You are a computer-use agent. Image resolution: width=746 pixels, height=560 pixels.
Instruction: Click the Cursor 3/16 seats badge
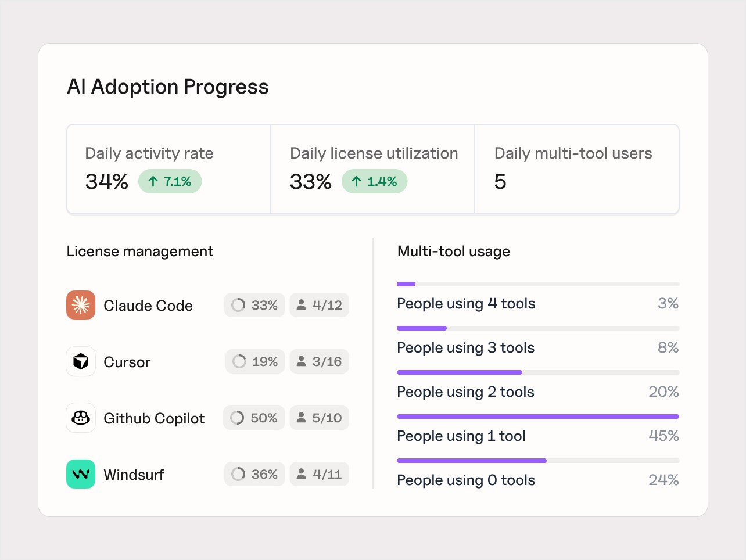[x=319, y=361]
